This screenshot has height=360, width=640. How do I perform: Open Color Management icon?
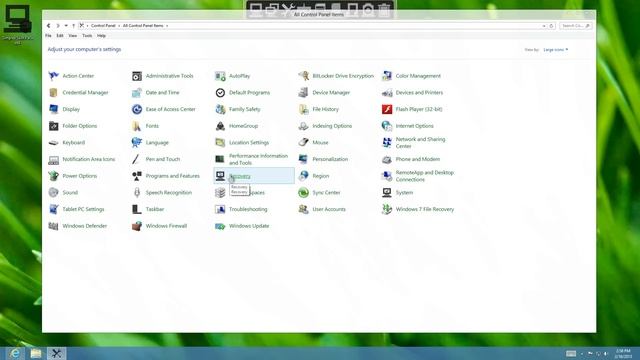[387, 76]
